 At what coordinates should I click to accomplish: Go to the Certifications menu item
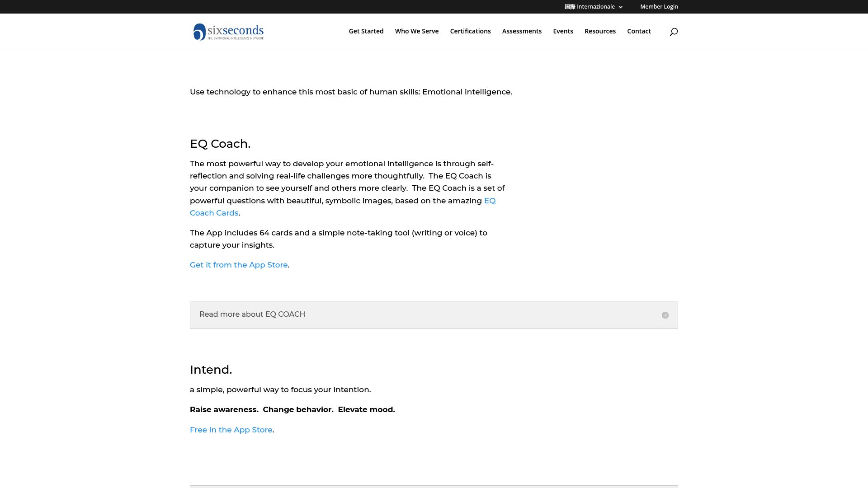470,31
